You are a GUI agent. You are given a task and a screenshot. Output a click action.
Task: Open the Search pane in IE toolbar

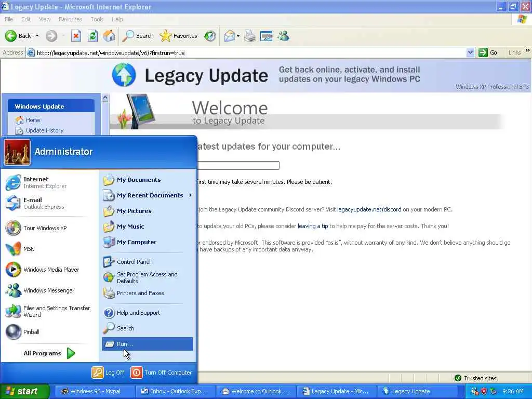[138, 36]
